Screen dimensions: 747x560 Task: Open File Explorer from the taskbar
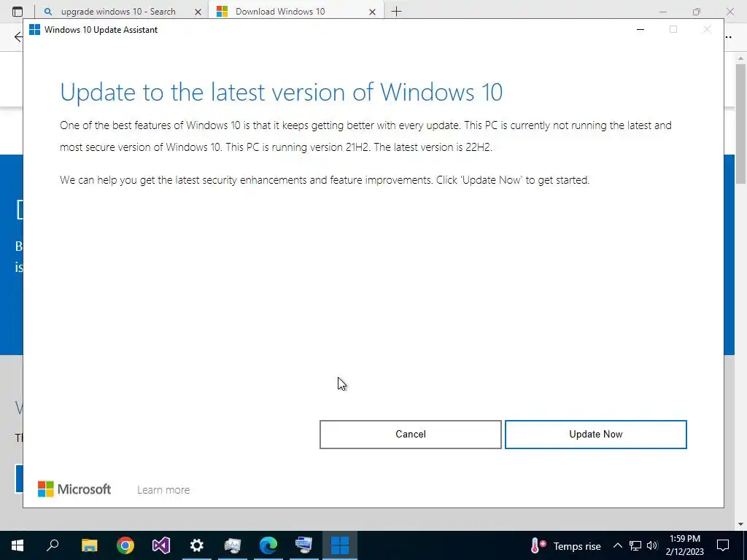click(x=89, y=545)
